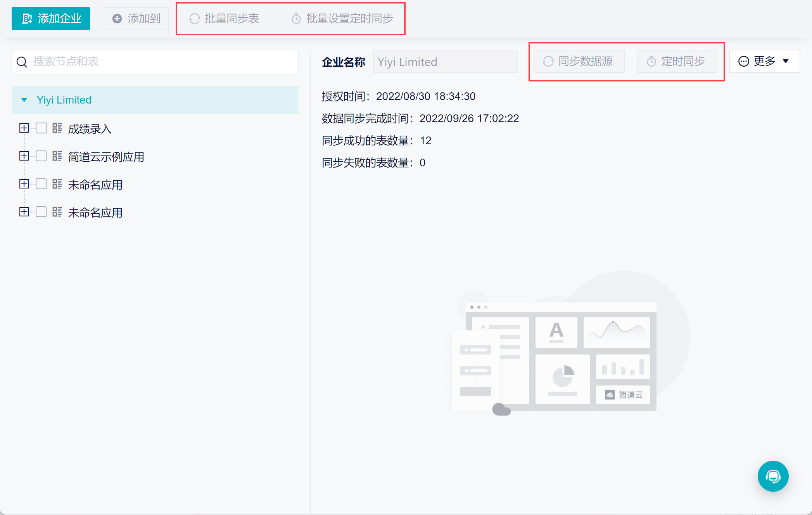Check the 成绩录入 checkbox
Viewport: 812px width, 515px height.
(x=41, y=128)
